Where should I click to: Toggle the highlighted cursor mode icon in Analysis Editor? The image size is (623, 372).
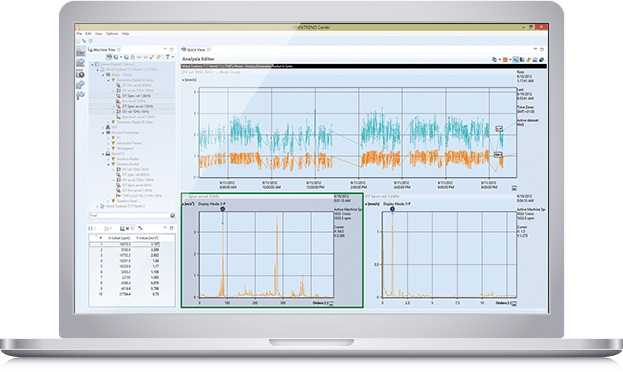(x=516, y=60)
